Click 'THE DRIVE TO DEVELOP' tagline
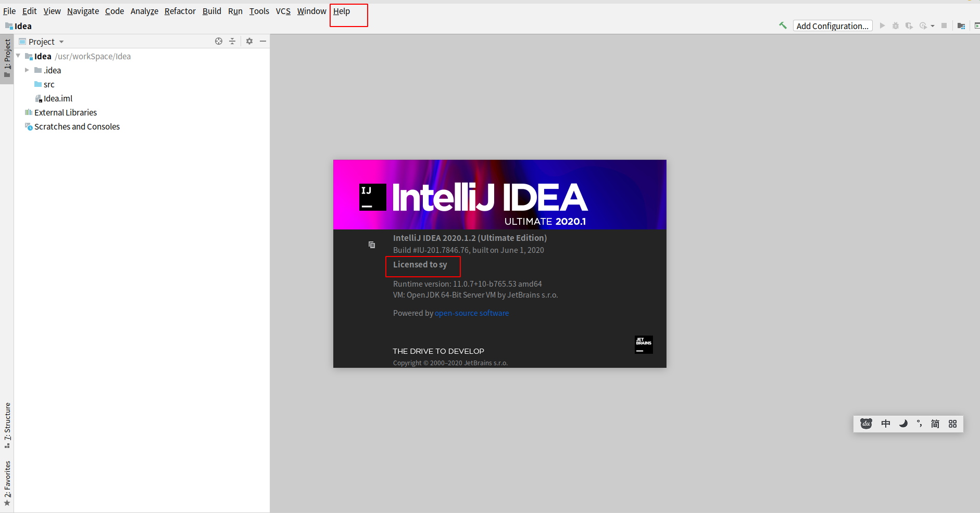The height and width of the screenshot is (513, 980). (438, 351)
